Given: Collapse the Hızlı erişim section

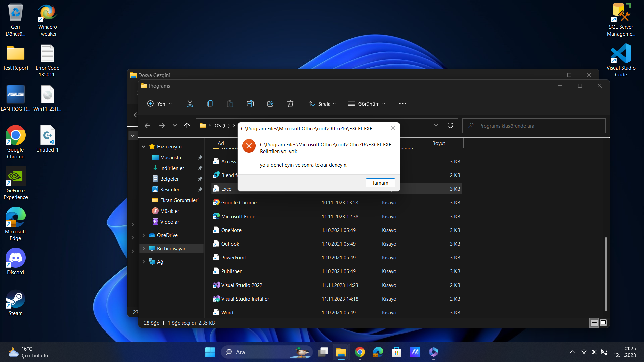Looking at the screenshot, I should 144,146.
